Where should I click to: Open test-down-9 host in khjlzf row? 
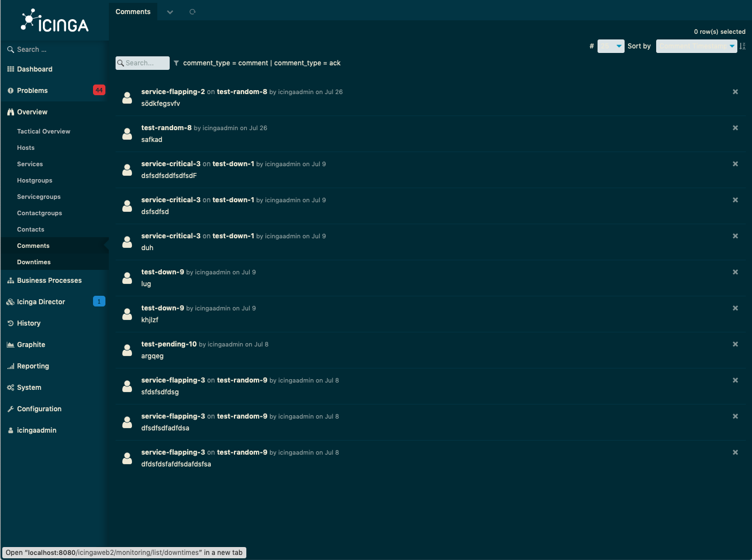click(162, 308)
